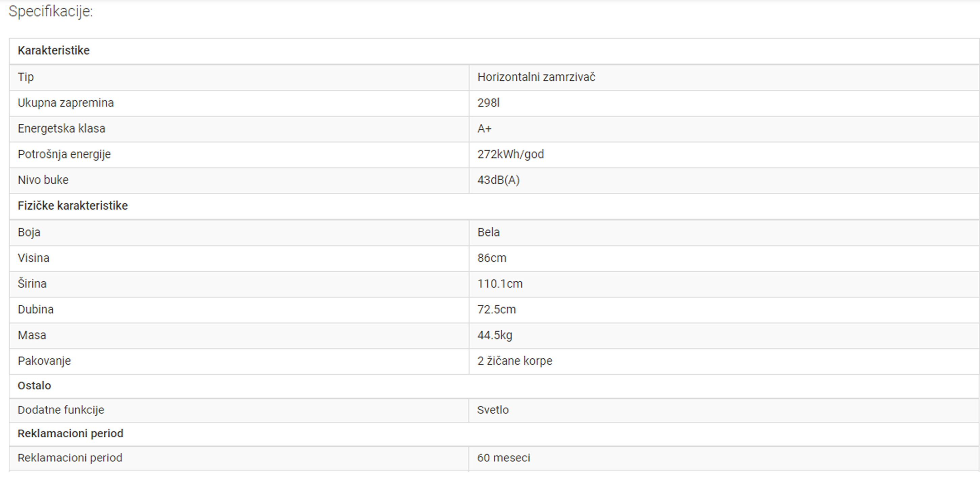The height and width of the screenshot is (488, 980).
Task: Select the 110.1cm width value
Action: [x=500, y=284]
